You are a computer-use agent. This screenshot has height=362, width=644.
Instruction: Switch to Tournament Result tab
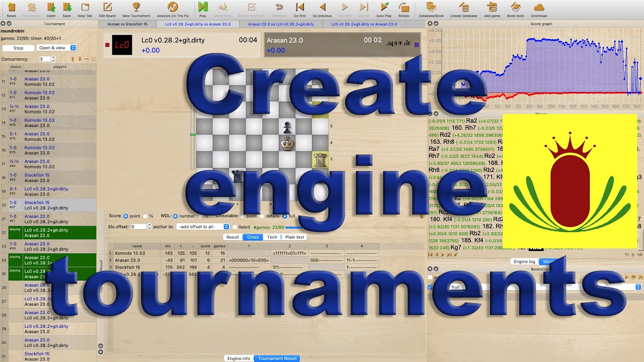click(277, 358)
